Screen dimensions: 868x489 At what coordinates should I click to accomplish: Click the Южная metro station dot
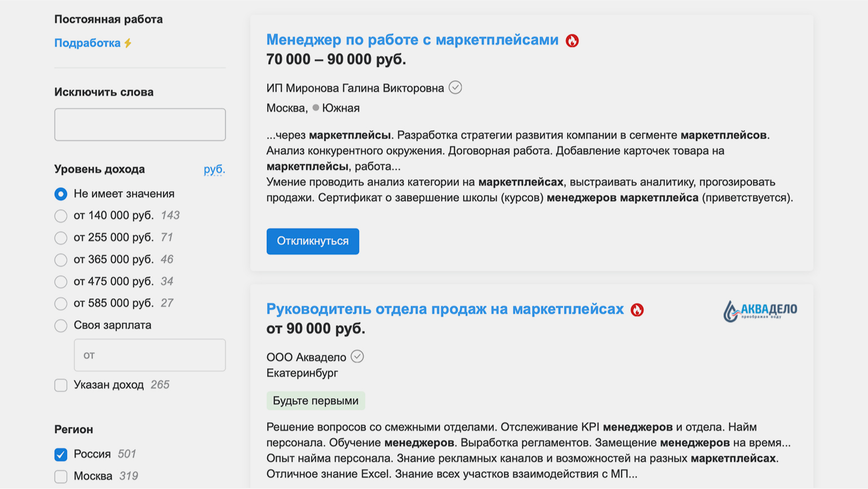tap(316, 108)
